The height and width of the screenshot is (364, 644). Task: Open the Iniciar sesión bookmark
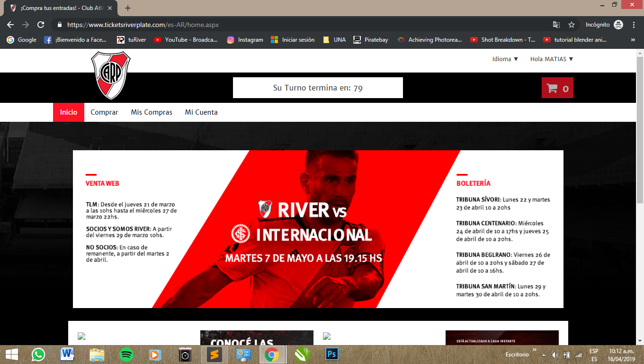293,40
